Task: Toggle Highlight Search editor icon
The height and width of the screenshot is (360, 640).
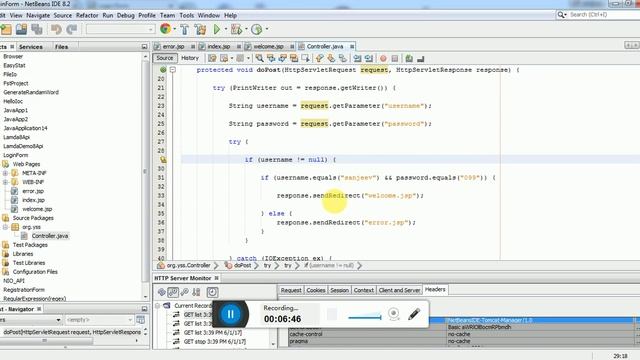Action: [293, 58]
